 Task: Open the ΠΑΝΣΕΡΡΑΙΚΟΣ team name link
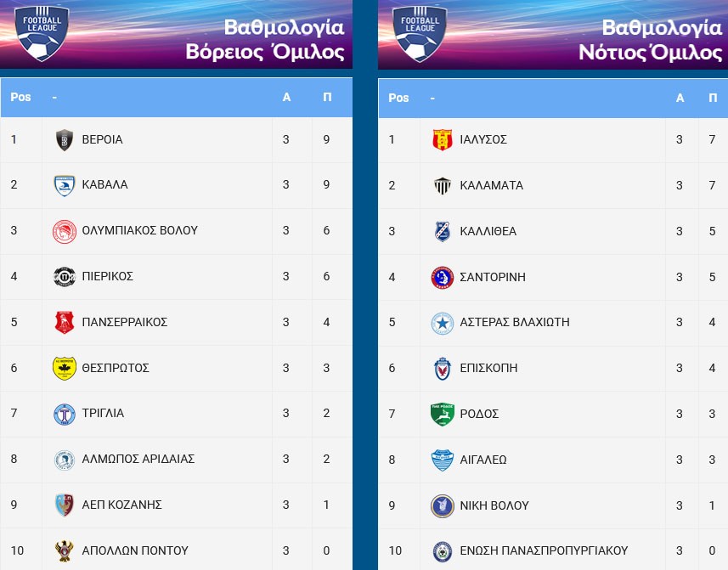[x=124, y=322]
